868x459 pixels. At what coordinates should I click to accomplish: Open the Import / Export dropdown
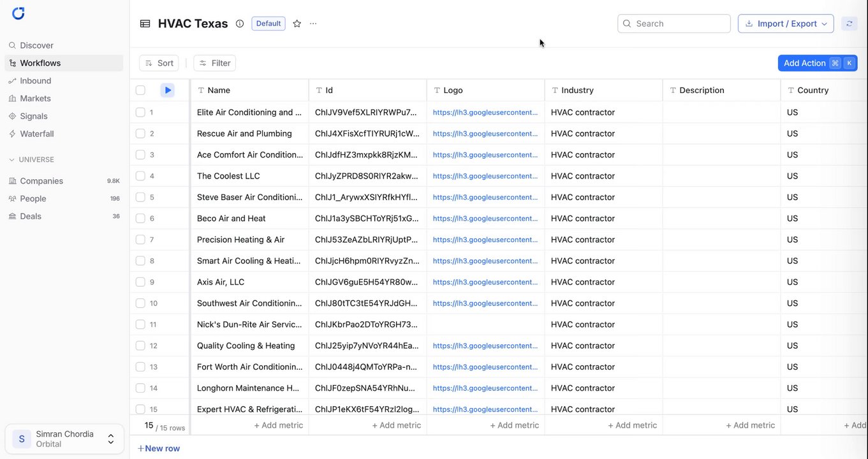pos(785,24)
